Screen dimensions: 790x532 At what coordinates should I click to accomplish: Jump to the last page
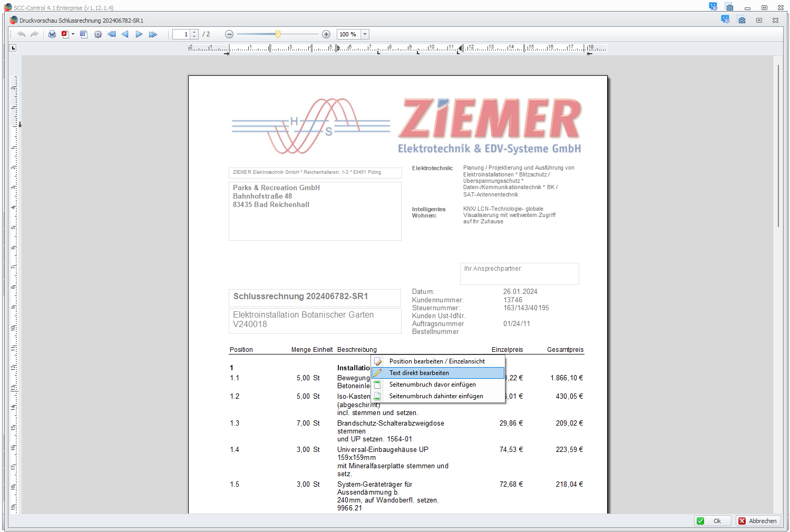tap(153, 34)
